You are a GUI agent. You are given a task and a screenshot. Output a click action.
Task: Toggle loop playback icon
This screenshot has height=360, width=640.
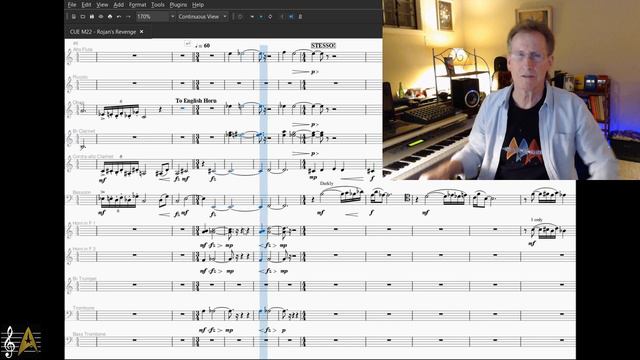pos(270,17)
